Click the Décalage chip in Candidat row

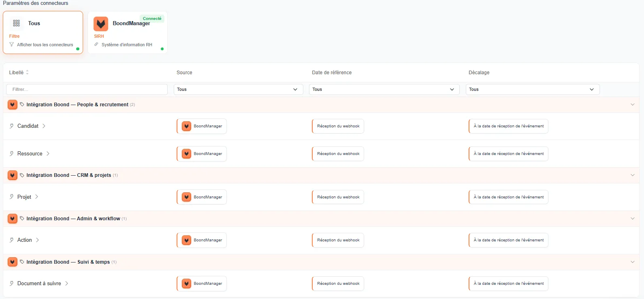pos(508,126)
